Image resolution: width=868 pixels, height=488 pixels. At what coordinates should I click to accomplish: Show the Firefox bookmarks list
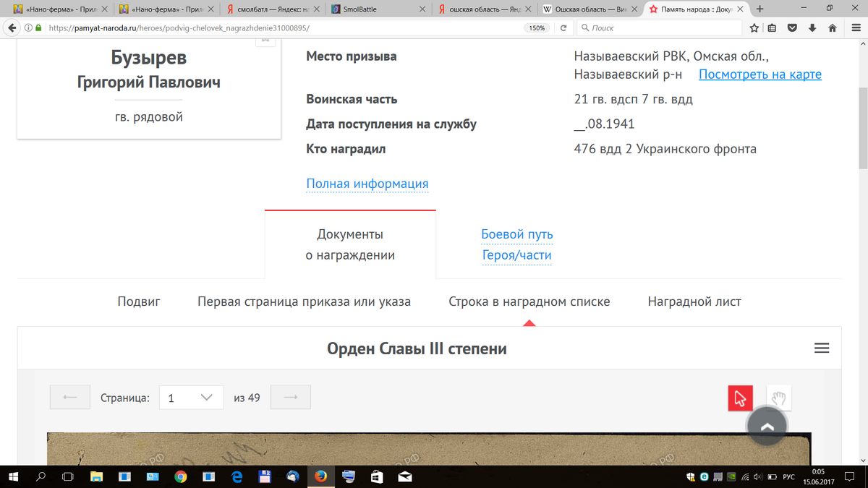coord(773,28)
